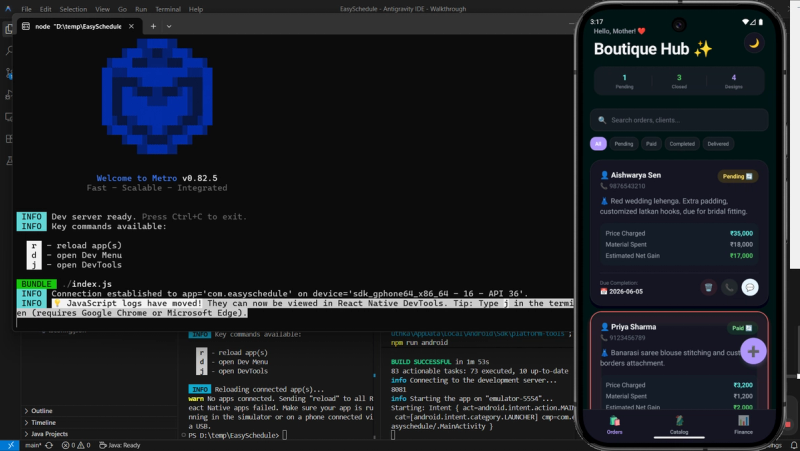Viewport: 800px width, 451px height.
Task: Click due date 2026-06-05
Action: click(625, 292)
